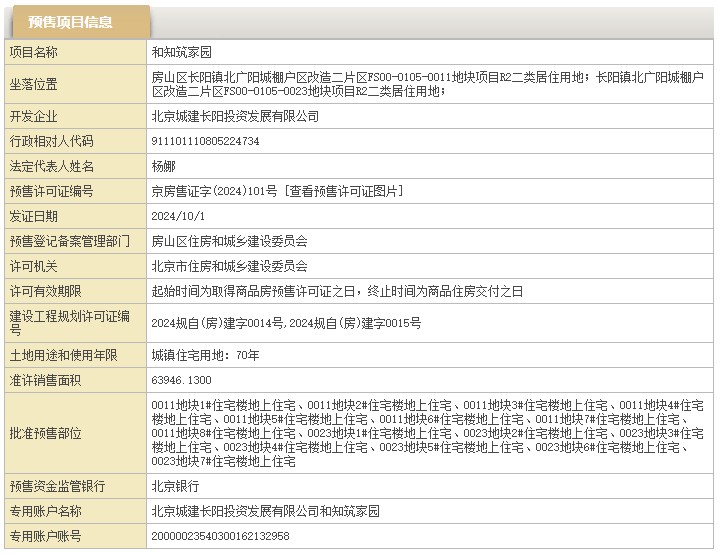The width and height of the screenshot is (721, 556).
Task: Click legal representative name 杨娜
Action: click(163, 166)
